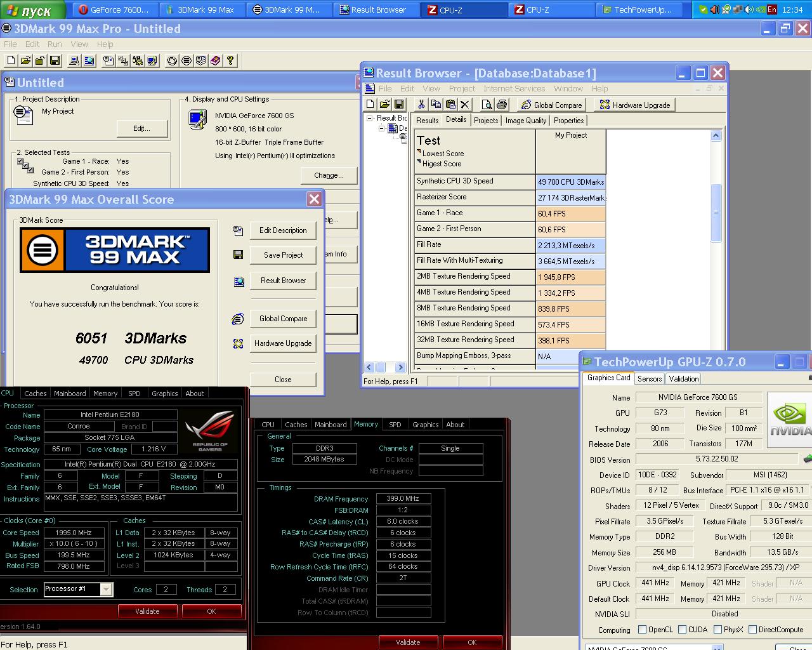Click Hardware Upgrade button in Result Browser toolbar
The image size is (812, 650).
635,105
